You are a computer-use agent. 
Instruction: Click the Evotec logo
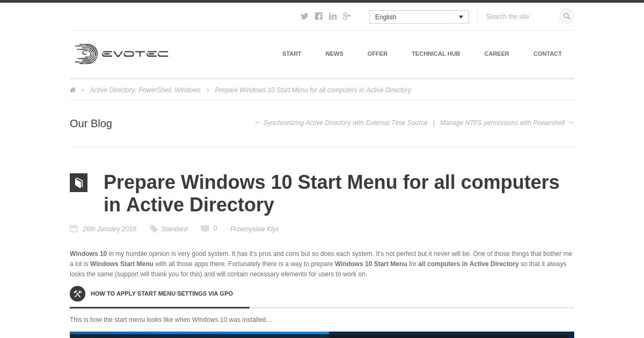121,54
